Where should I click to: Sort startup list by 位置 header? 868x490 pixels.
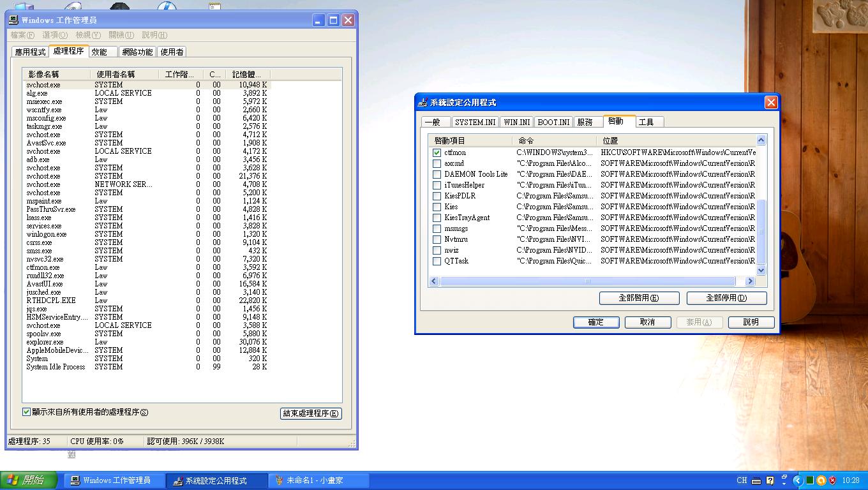click(x=676, y=140)
